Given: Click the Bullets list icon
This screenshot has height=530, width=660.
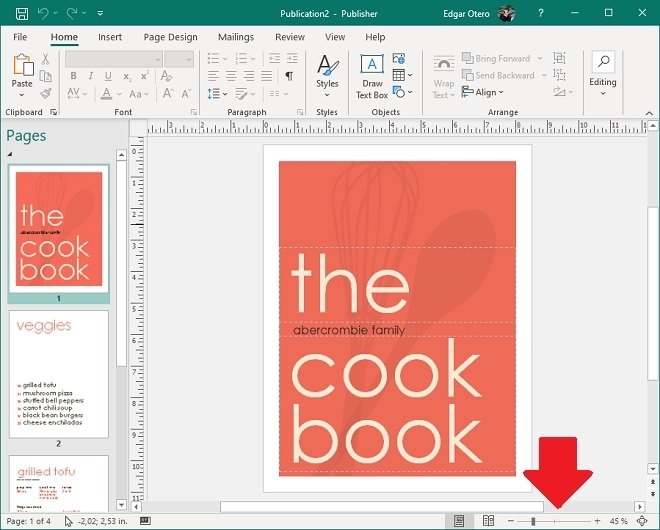Looking at the screenshot, I should click(214, 58).
